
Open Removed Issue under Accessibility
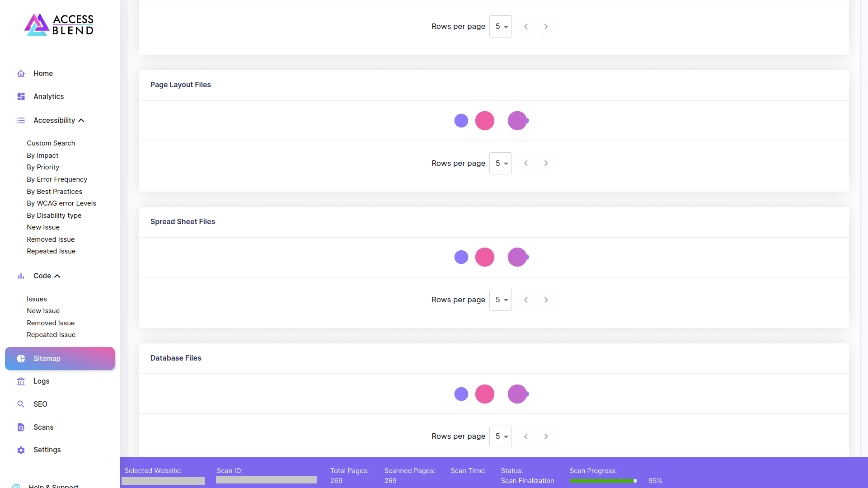(51, 239)
